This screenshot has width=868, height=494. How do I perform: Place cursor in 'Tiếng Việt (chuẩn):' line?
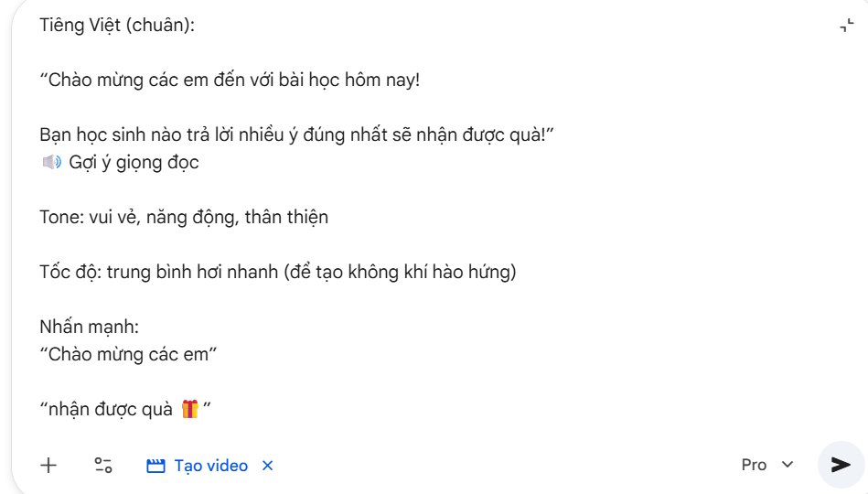[117, 25]
